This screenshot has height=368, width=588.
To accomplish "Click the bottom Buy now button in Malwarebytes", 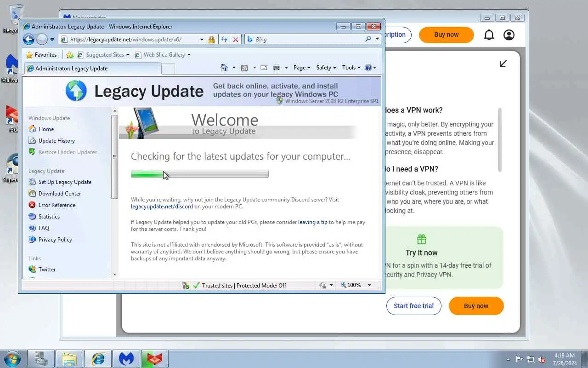I will [476, 306].
